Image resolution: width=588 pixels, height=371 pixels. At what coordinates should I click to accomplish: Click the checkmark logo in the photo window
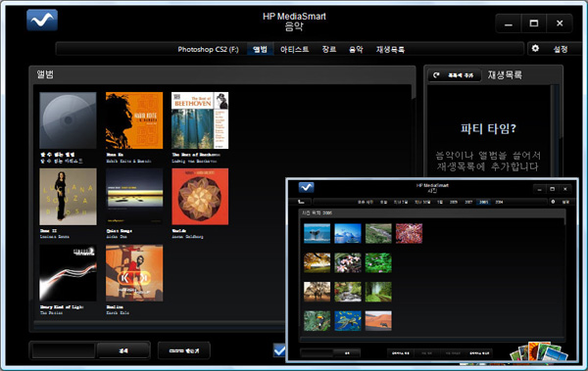pos(306,187)
